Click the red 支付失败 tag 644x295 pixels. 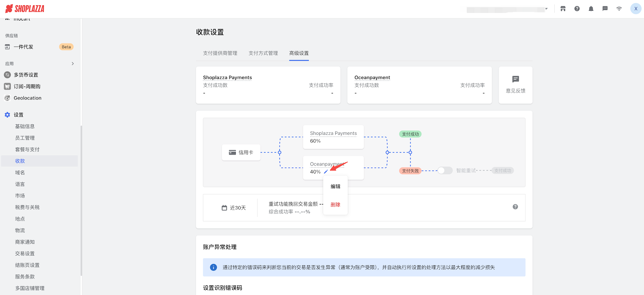(411, 171)
